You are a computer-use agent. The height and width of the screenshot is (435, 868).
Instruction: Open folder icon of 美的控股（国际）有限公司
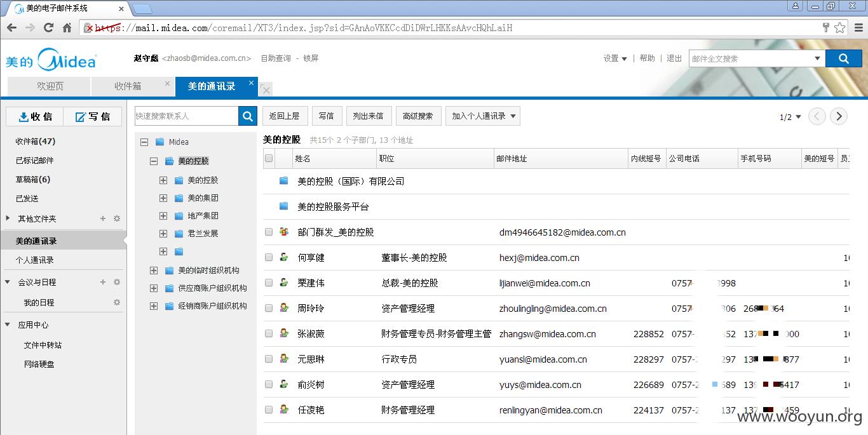(283, 181)
